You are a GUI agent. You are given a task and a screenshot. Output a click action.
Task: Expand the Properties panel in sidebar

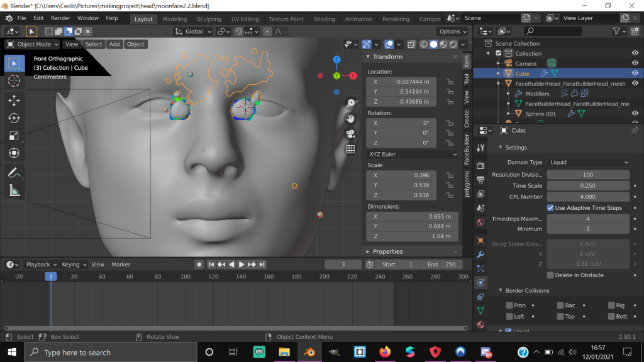click(x=368, y=251)
